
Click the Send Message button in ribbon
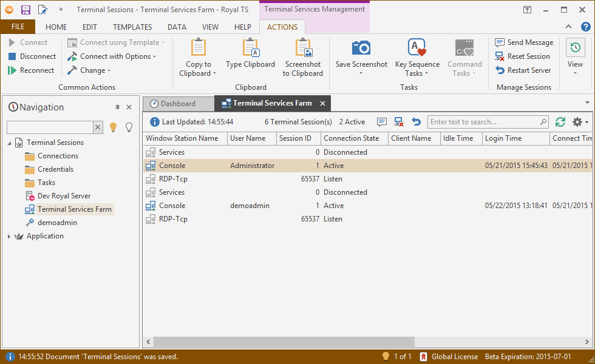[524, 42]
